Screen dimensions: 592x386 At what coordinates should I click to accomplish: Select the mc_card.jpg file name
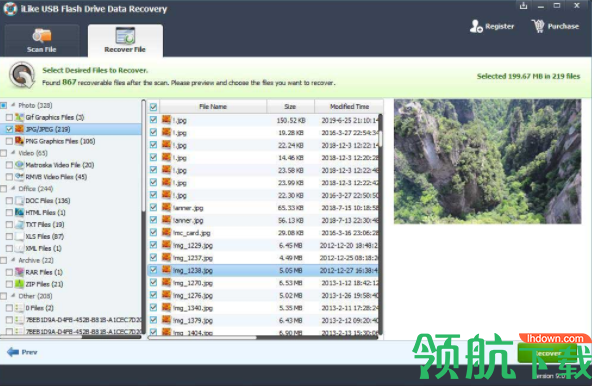pyautogui.click(x=192, y=233)
